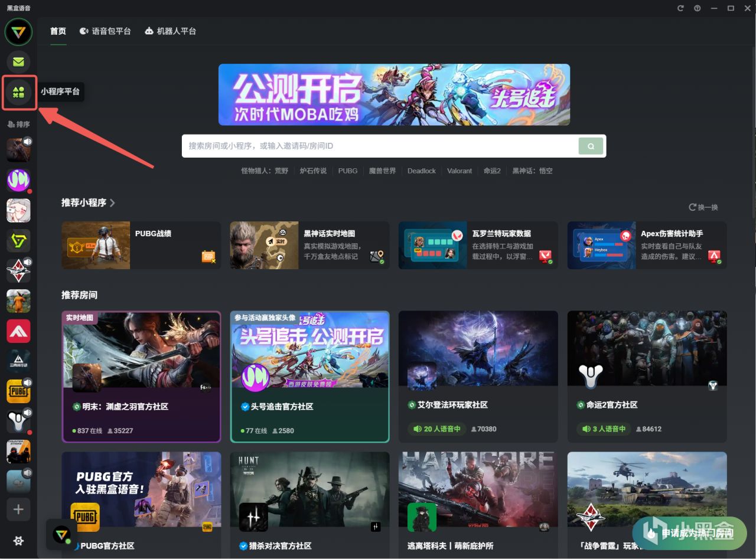This screenshot has height=559, width=756.
Task: Add a new room with plus icon
Action: click(18, 509)
